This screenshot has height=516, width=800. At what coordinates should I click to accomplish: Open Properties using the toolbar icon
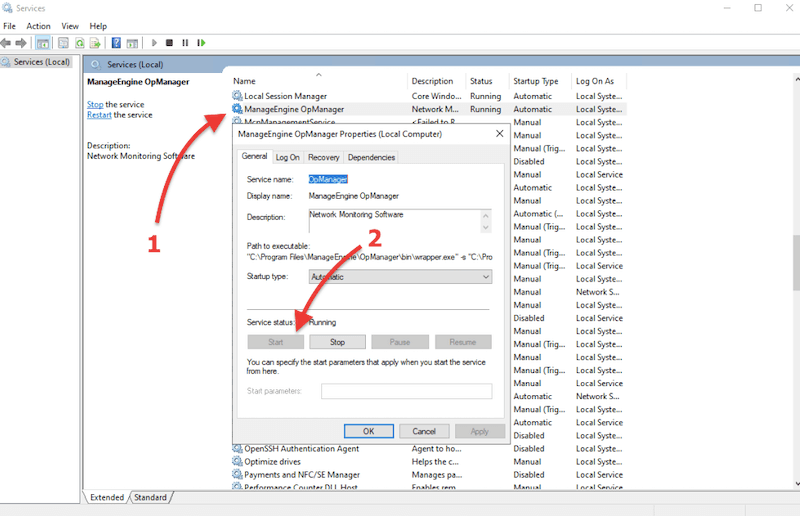click(x=63, y=43)
